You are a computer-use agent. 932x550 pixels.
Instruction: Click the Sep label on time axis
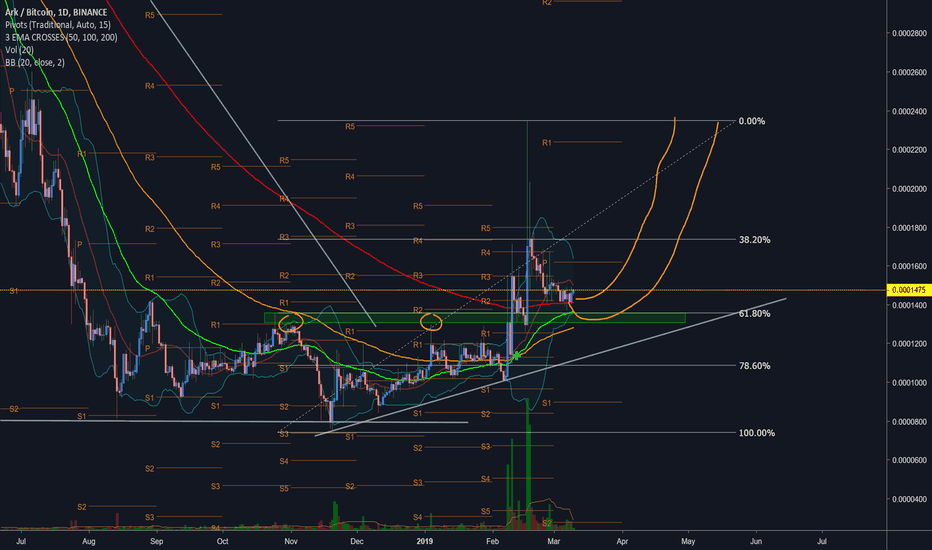(x=156, y=541)
